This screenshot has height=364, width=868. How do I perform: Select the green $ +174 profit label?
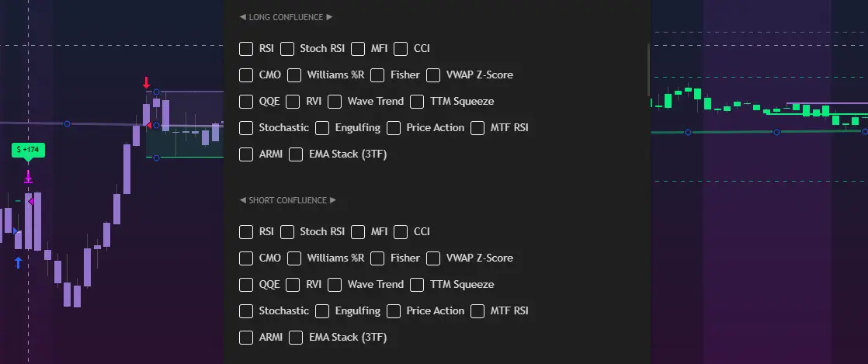29,150
